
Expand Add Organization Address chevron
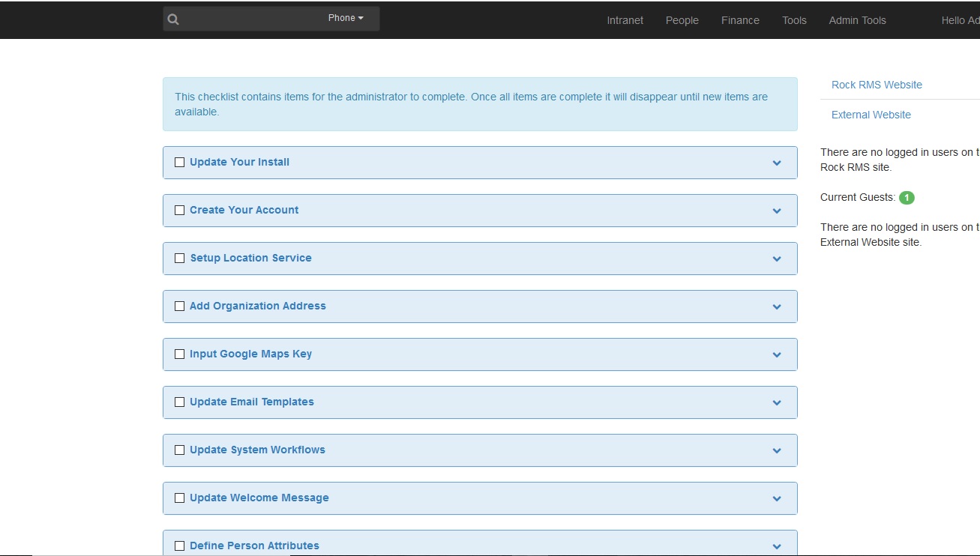[x=777, y=306]
